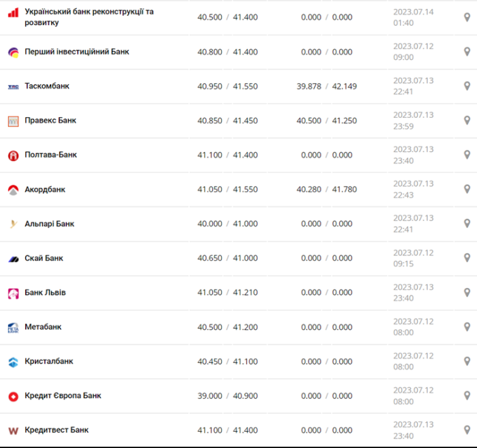Image resolution: width=477 pixels, height=448 pixels.
Task: Open Український банк реконструкції та розвитку link
Action: tap(89, 17)
